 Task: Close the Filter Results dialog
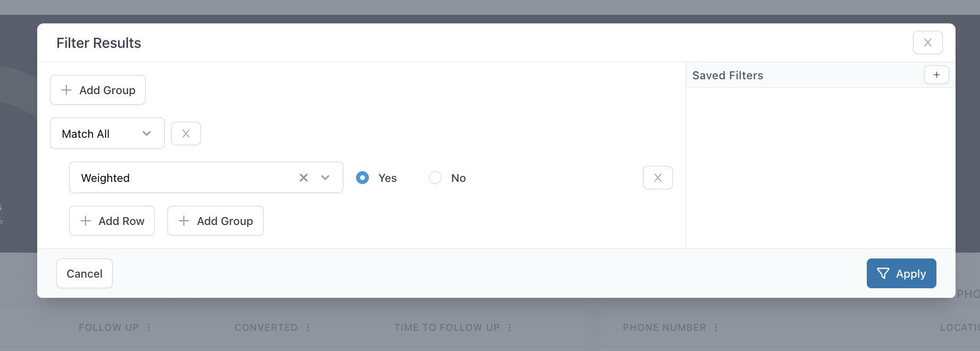[928, 43]
